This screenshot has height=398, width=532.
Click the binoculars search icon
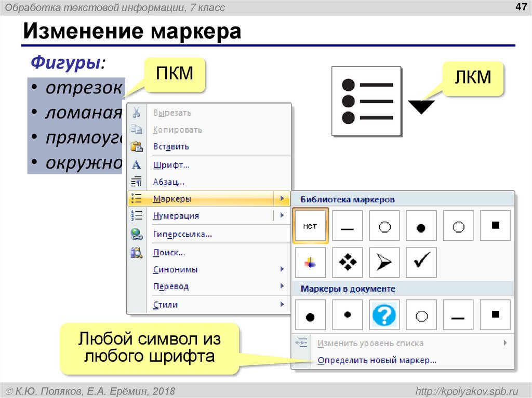[137, 253]
